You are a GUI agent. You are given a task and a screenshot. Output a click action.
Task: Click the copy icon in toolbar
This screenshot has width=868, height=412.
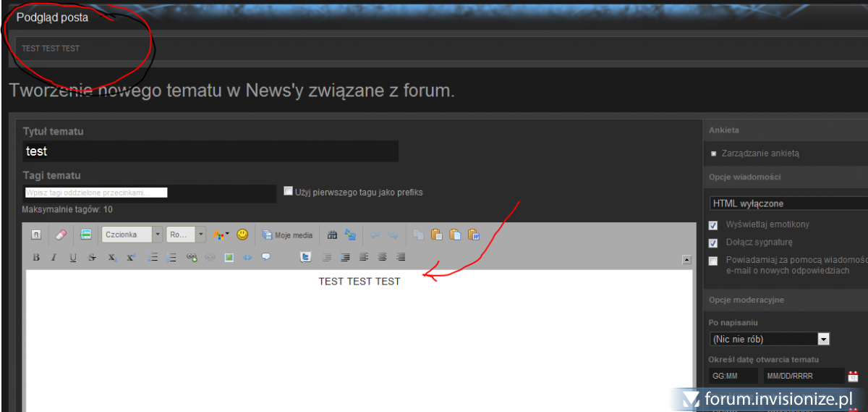[419, 235]
